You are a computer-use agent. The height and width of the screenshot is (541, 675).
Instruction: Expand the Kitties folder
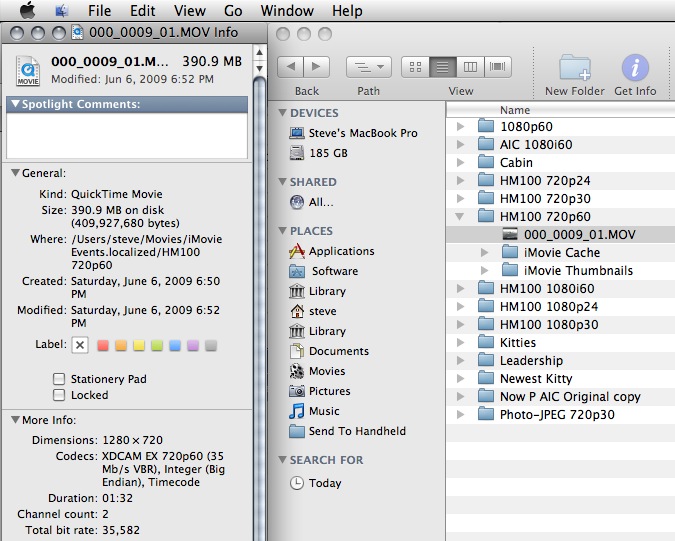tap(460, 342)
